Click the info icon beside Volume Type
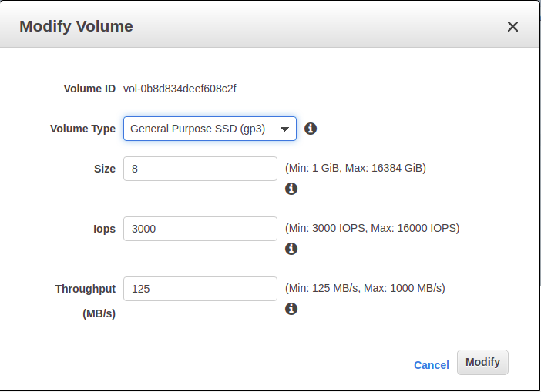 click(x=311, y=129)
